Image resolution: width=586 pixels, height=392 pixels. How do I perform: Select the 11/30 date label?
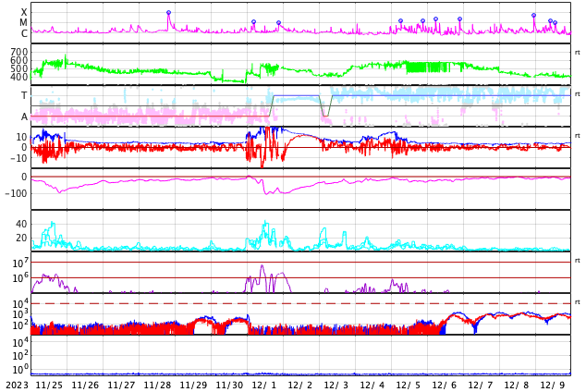[229, 386]
